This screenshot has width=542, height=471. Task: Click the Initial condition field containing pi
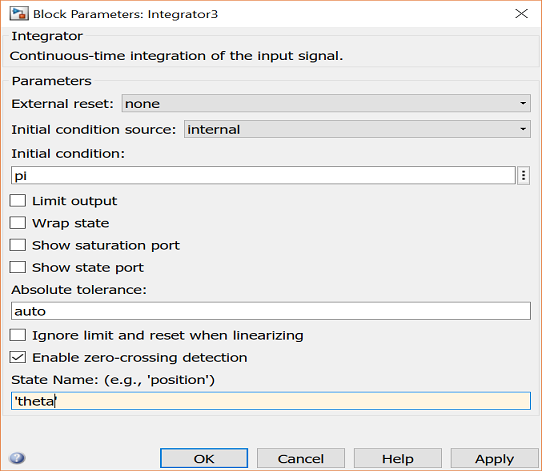coord(263,176)
